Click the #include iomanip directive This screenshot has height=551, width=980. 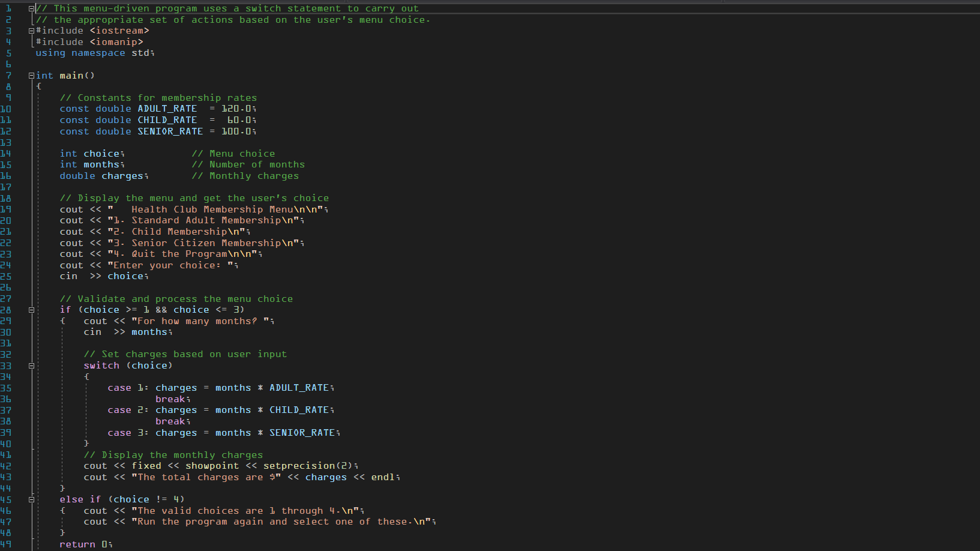tap(89, 41)
